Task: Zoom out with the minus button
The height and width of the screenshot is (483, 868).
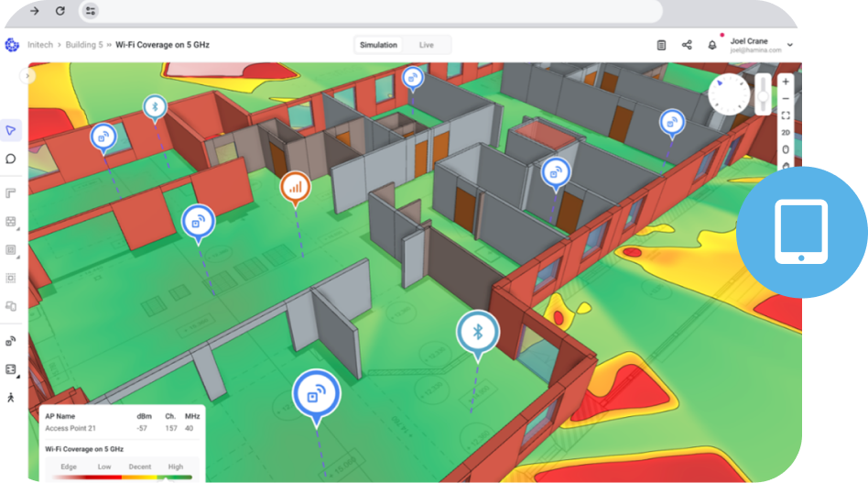Action: coord(786,99)
